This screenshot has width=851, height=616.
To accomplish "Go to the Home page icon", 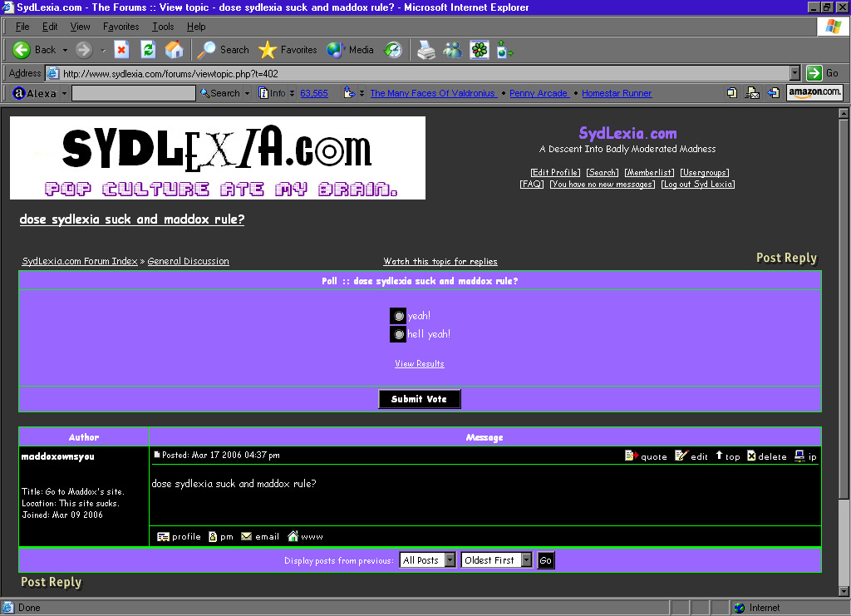I will pyautogui.click(x=175, y=50).
